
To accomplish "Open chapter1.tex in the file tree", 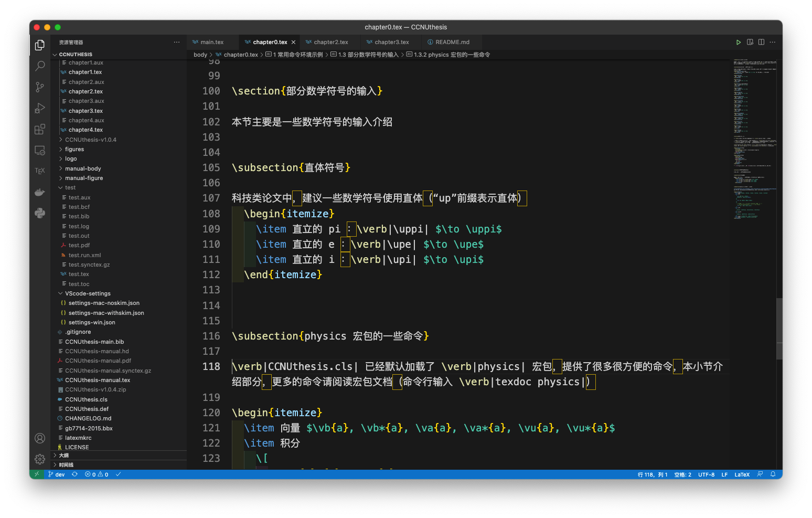I will click(85, 72).
